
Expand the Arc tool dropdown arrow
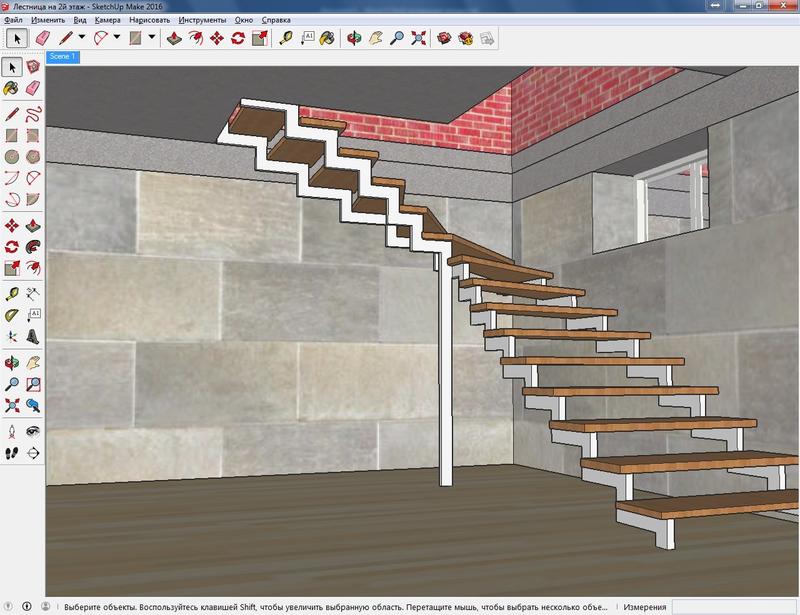click(117, 38)
